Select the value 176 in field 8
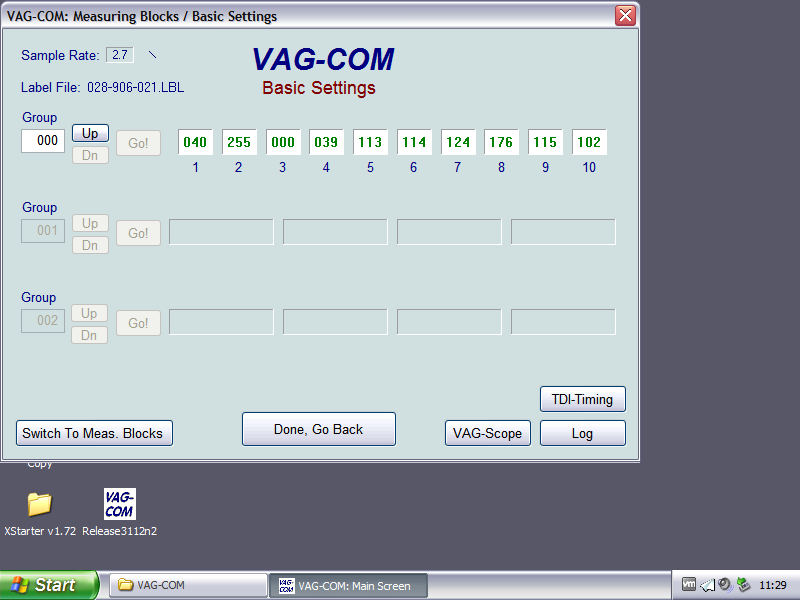This screenshot has width=800, height=600. pos(501,142)
